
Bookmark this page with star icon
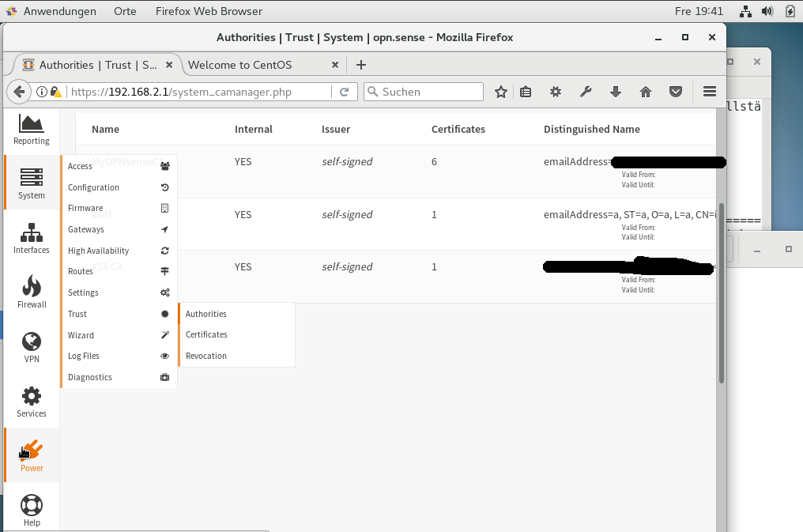[x=501, y=92]
